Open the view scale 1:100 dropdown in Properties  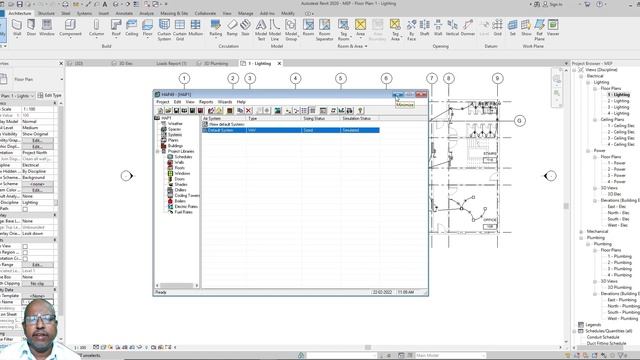(x=38, y=109)
